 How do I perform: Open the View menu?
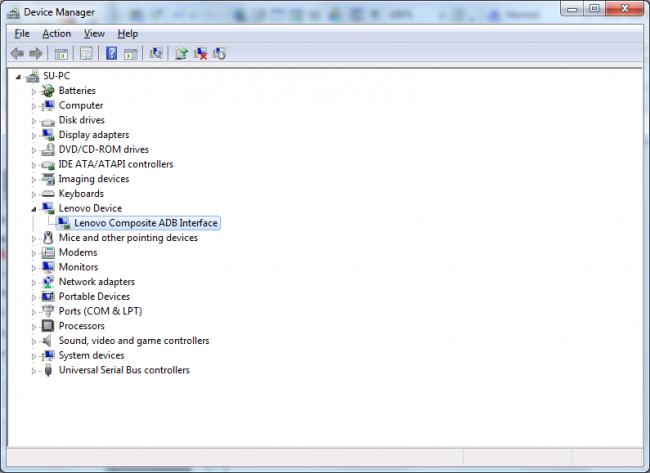tap(94, 34)
